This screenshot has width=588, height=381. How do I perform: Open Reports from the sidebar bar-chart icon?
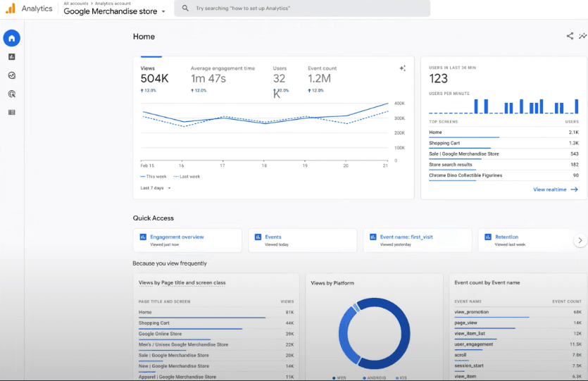tap(12, 57)
